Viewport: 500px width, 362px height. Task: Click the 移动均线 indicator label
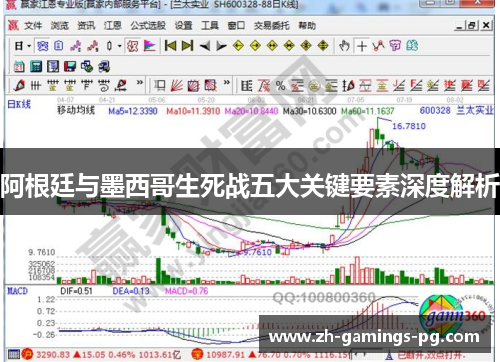tap(76, 110)
